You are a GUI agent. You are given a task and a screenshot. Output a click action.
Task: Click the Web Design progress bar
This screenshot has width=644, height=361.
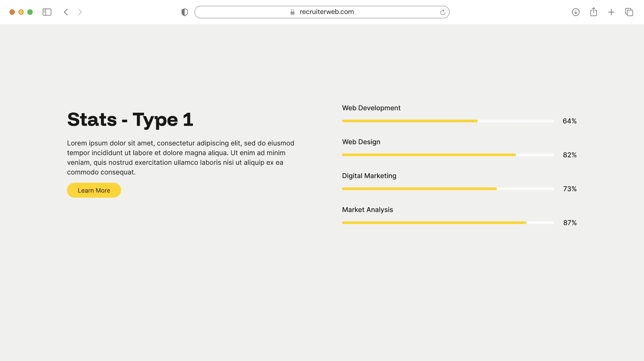click(448, 155)
